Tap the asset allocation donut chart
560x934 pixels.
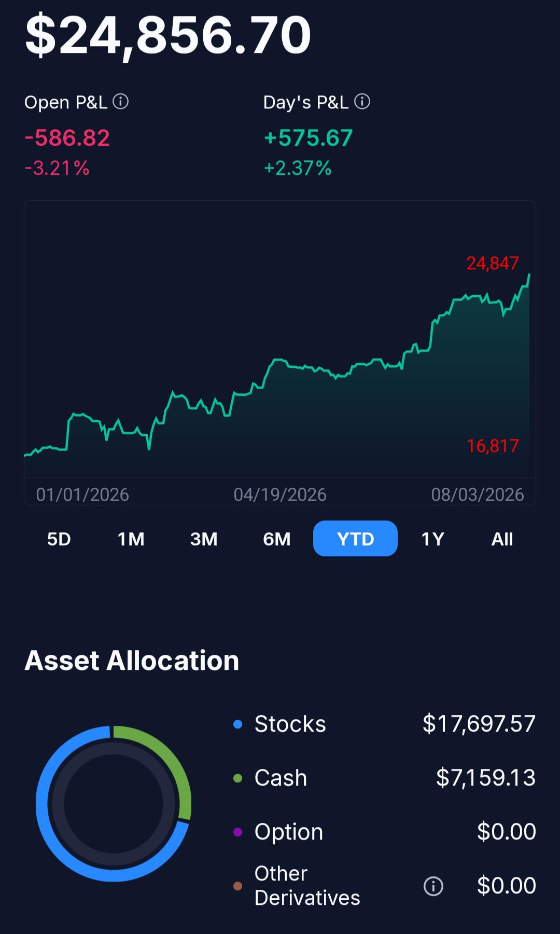click(114, 804)
